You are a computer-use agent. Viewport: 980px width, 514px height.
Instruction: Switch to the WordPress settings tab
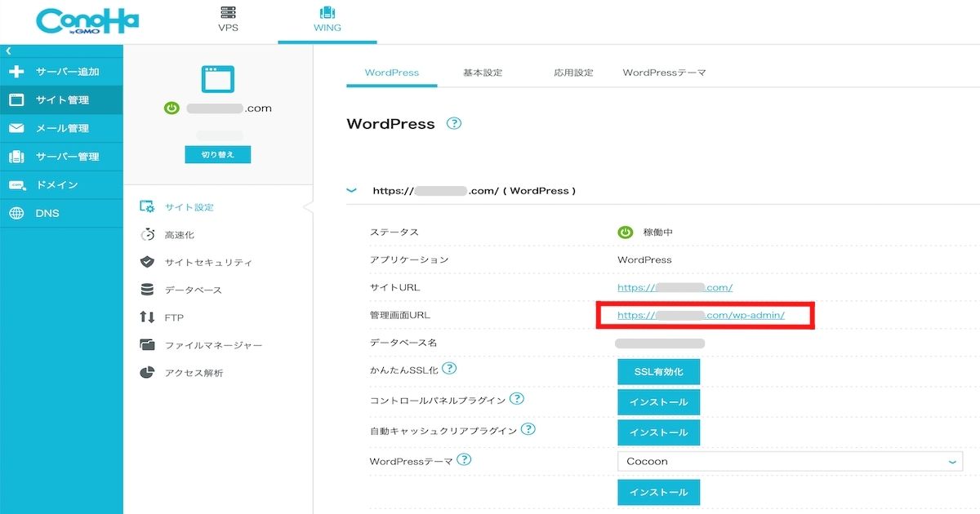click(x=392, y=73)
